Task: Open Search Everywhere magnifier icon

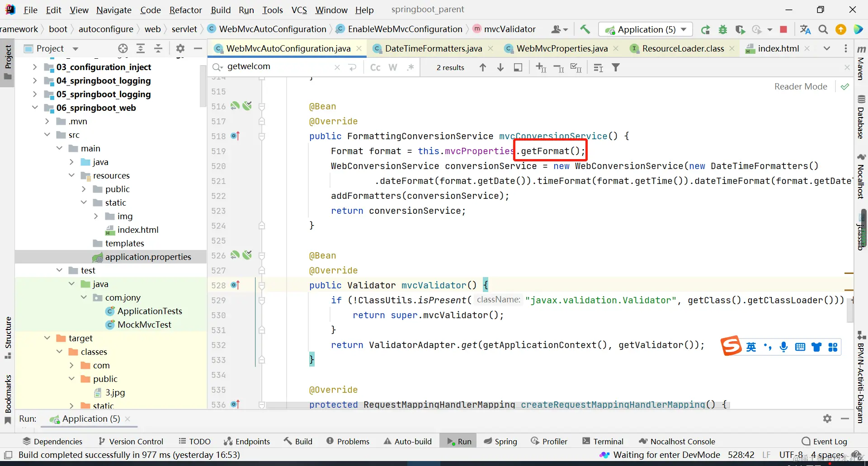Action: (823, 30)
